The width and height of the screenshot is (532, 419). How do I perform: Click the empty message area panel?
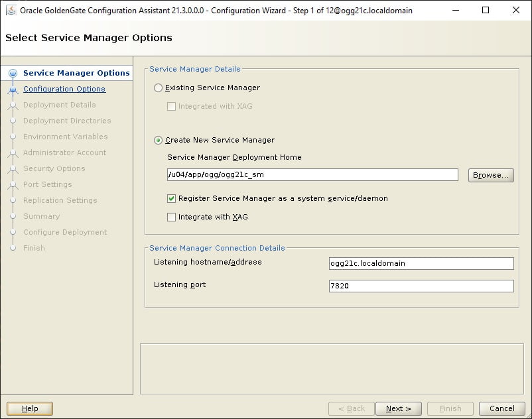tap(332, 369)
